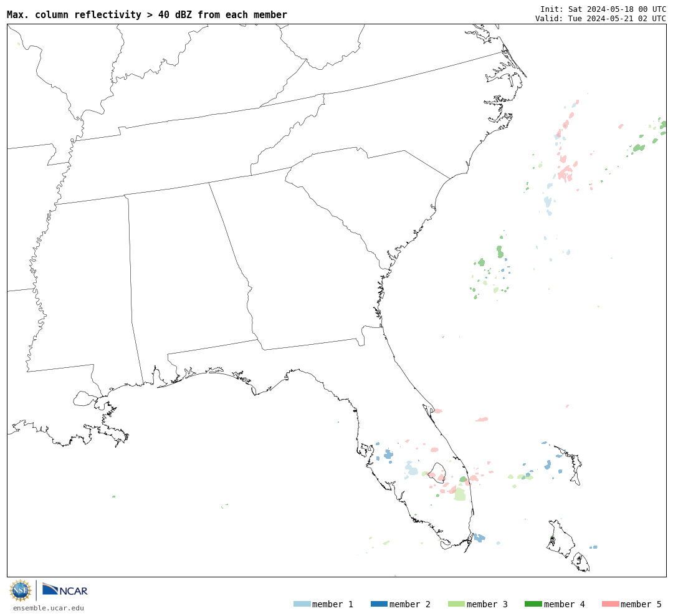Click the 'Valid: Tue 2024-05-21 02 UTC' text
This screenshot has width=673, height=616.
pyautogui.click(x=601, y=19)
